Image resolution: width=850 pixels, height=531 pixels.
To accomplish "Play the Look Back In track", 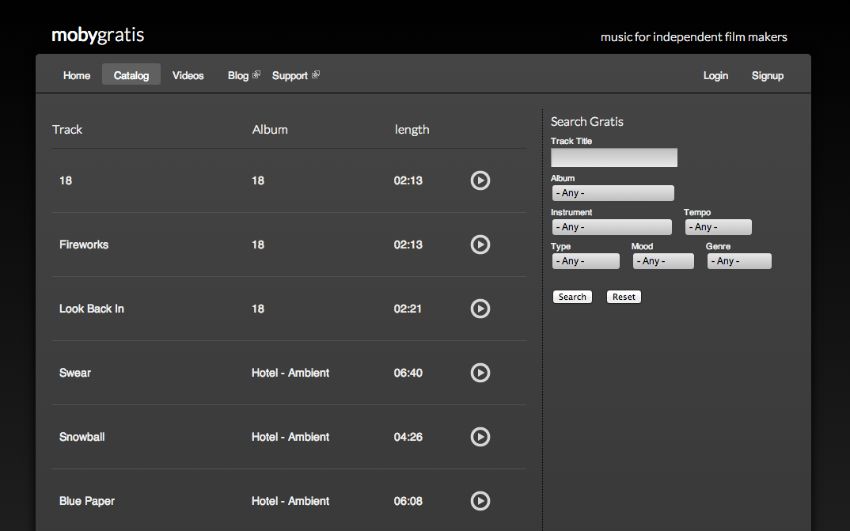I will point(480,308).
